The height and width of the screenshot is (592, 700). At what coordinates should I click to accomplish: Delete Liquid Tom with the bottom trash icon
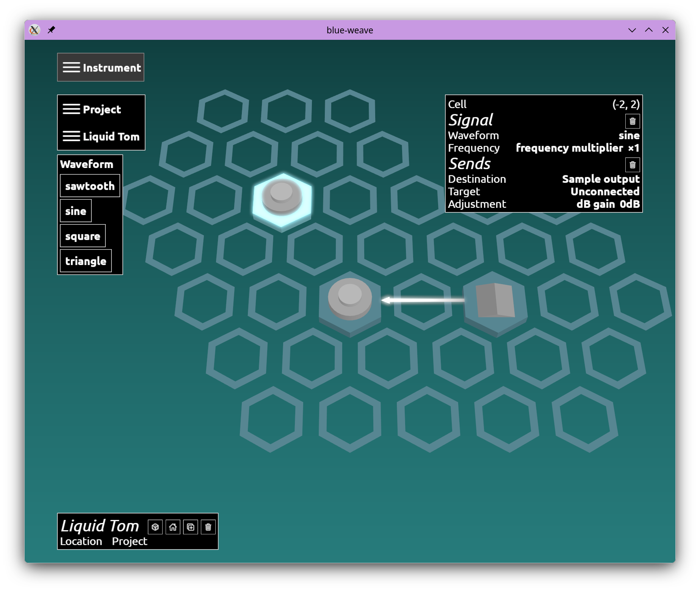point(208,527)
